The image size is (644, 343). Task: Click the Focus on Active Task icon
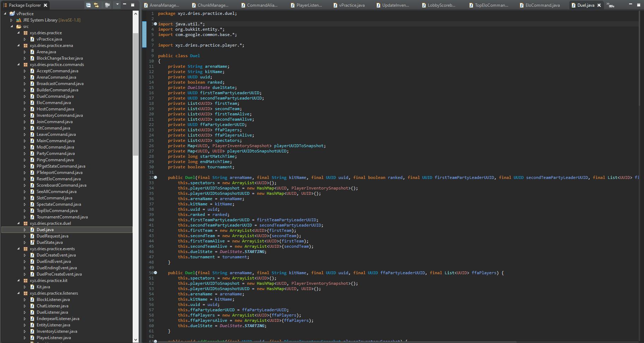pyautogui.click(x=107, y=5)
